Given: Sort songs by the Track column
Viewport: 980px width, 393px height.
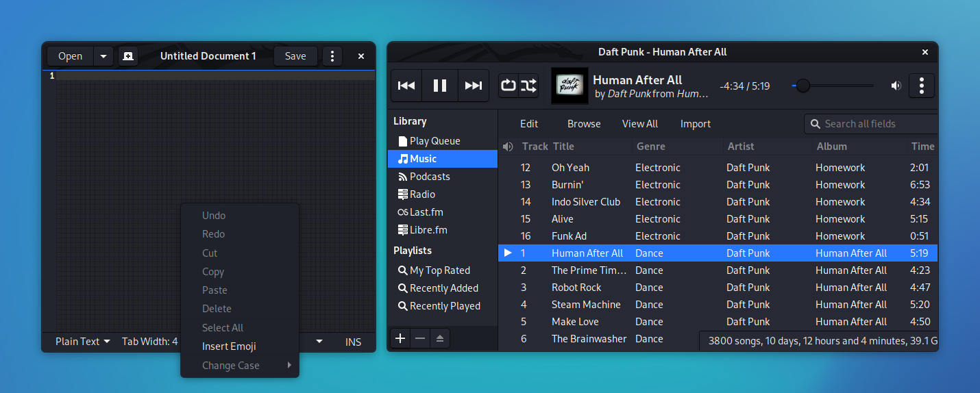Looking at the screenshot, I should 533,147.
